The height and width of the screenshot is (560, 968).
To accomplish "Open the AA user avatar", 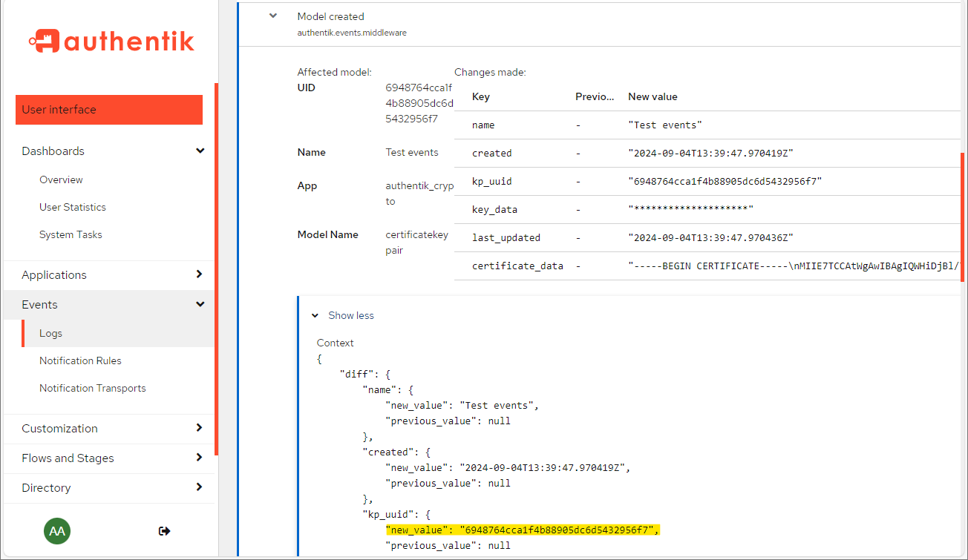I will pyautogui.click(x=57, y=531).
